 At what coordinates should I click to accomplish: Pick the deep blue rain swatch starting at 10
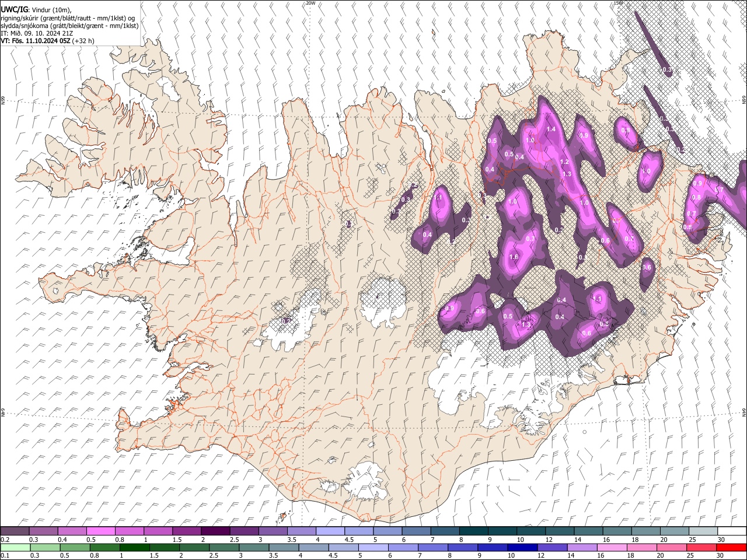tap(522, 547)
